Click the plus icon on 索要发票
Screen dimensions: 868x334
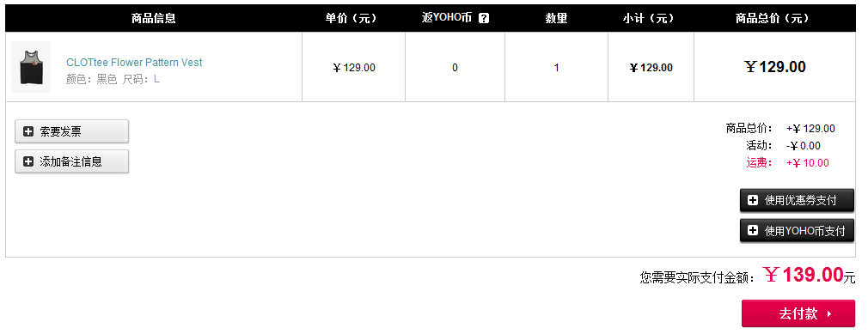coord(28,131)
